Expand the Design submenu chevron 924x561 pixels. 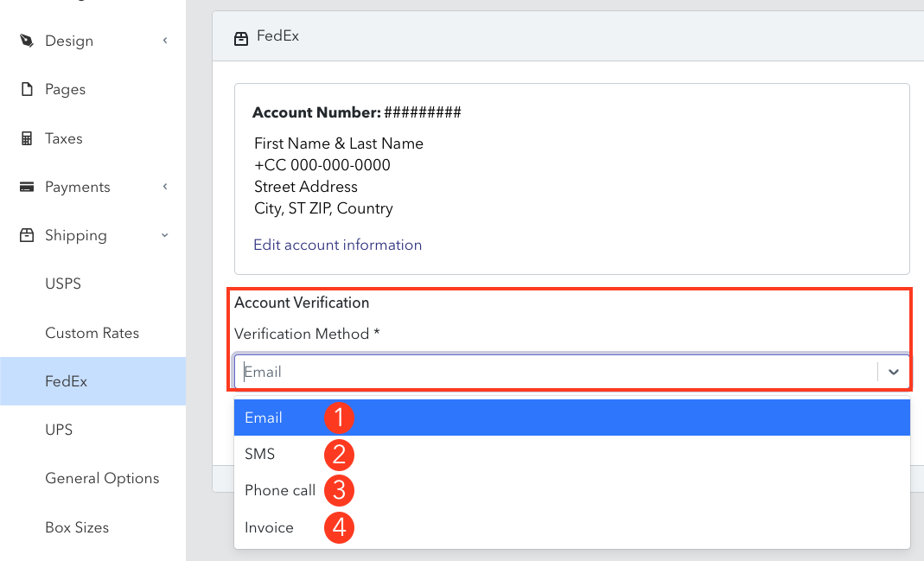165,41
